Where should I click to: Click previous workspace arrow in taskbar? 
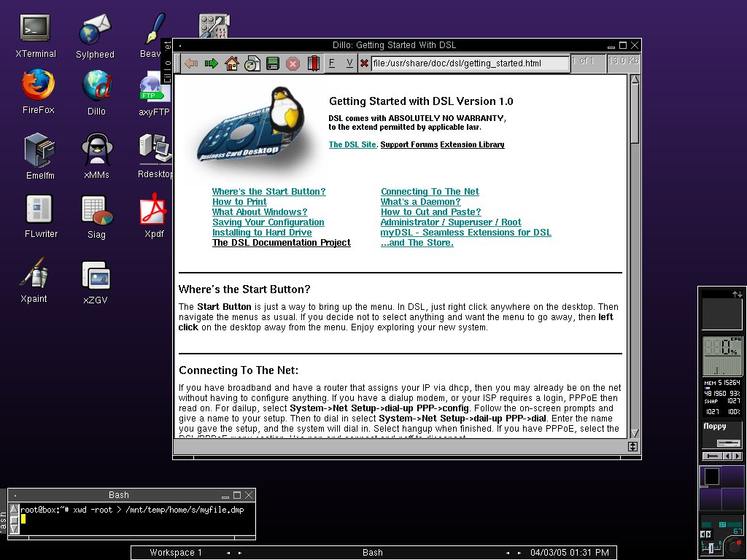(228, 553)
